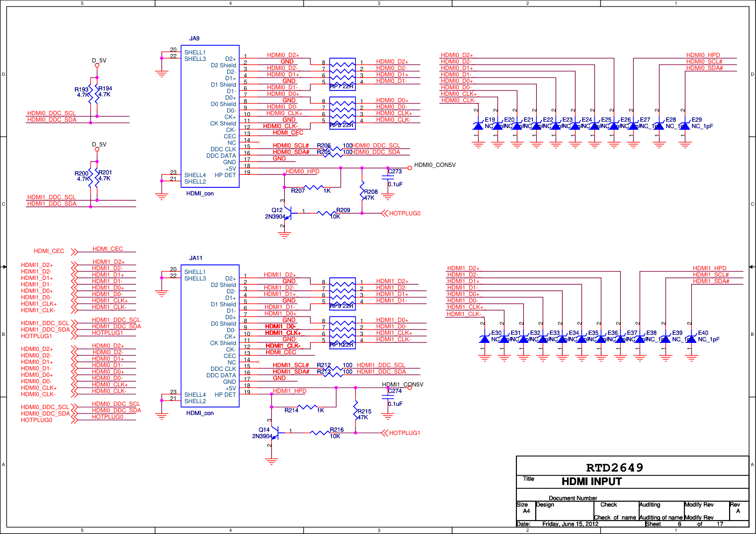Click resistor R214 1K symbol
The width and height of the screenshot is (756, 534).
(308, 407)
